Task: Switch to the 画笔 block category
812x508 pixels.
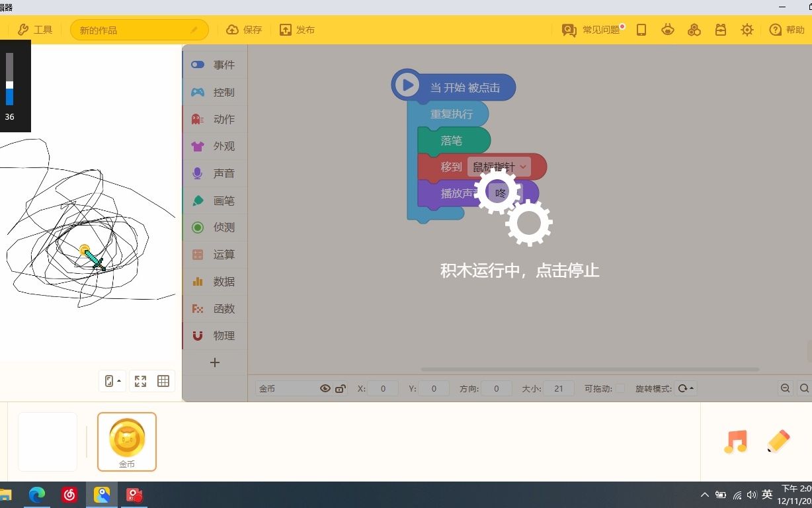Action: tap(214, 200)
